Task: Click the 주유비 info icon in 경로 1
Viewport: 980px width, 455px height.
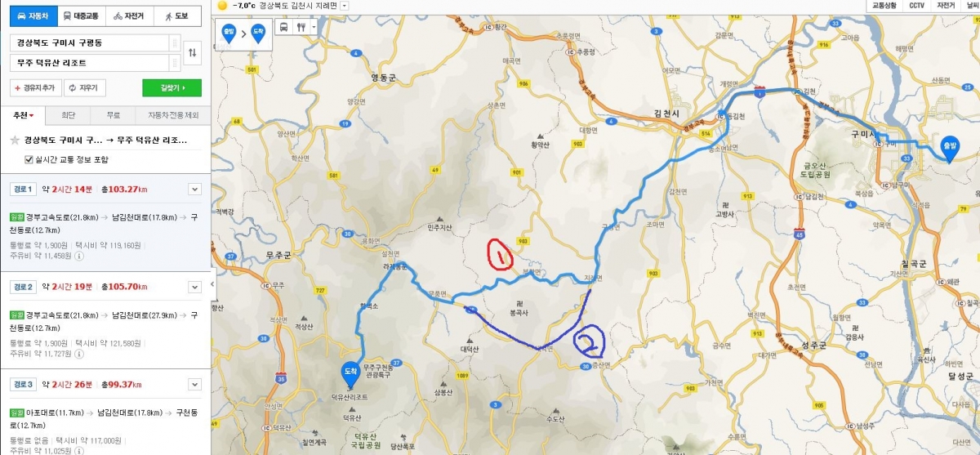Action: click(79, 256)
